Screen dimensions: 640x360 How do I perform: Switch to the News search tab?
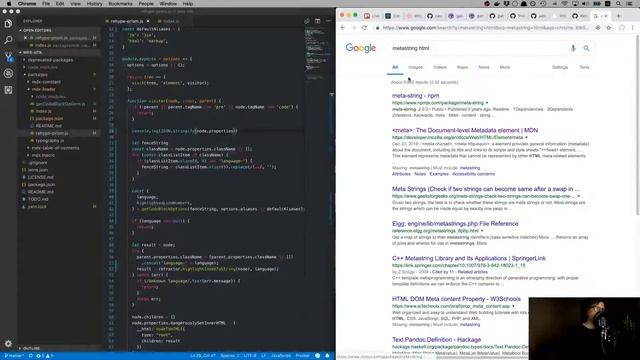pyautogui.click(x=484, y=67)
